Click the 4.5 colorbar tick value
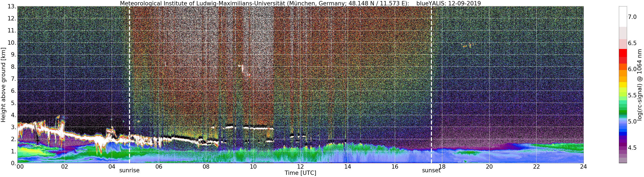Image resolution: width=644 pixels, height=177 pixels. (632, 148)
